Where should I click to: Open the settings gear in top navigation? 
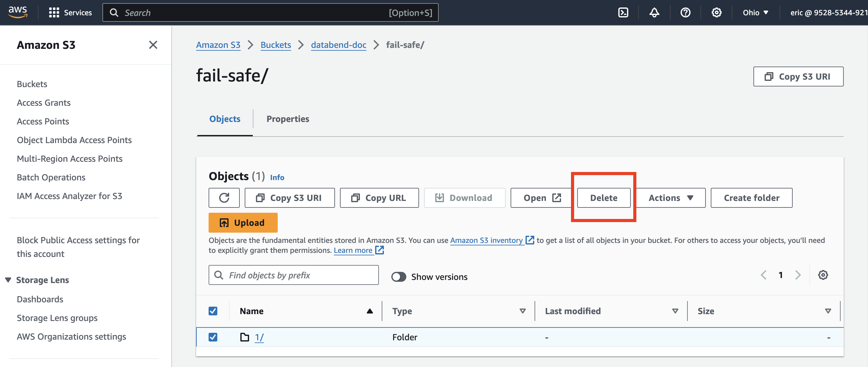pyautogui.click(x=716, y=12)
